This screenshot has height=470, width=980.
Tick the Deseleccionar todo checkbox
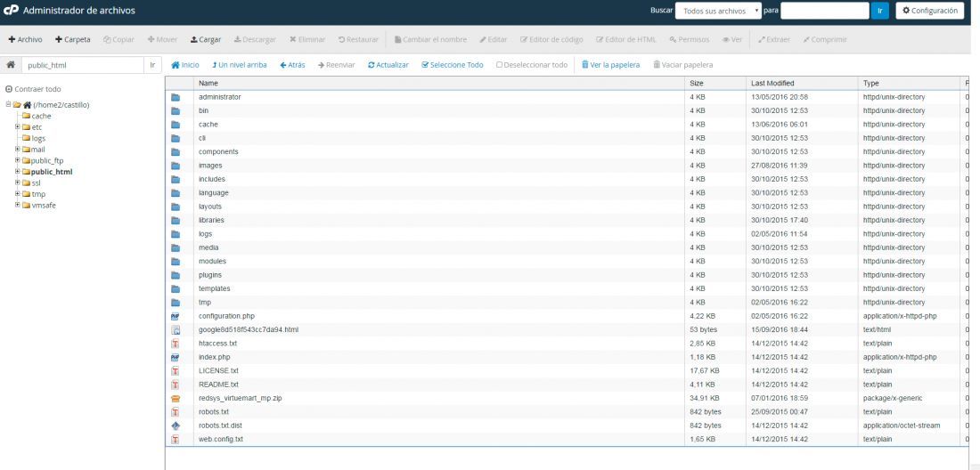[500, 65]
